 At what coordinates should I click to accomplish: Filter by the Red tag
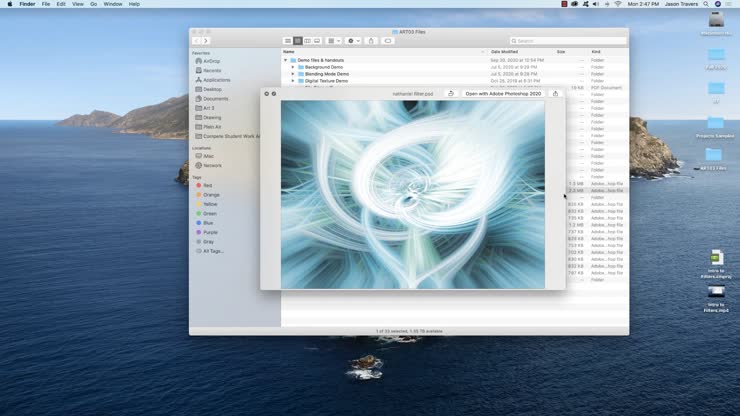(x=204, y=186)
